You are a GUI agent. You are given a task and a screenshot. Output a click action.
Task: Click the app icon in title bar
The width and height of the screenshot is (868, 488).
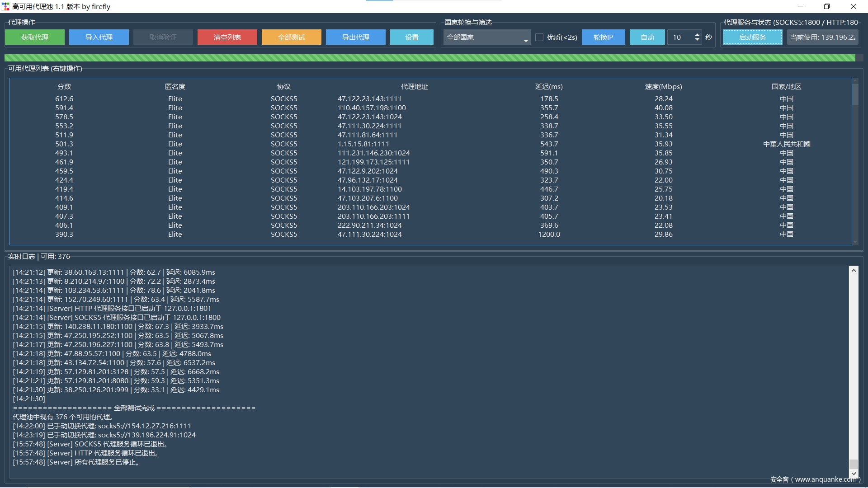pyautogui.click(x=6, y=6)
